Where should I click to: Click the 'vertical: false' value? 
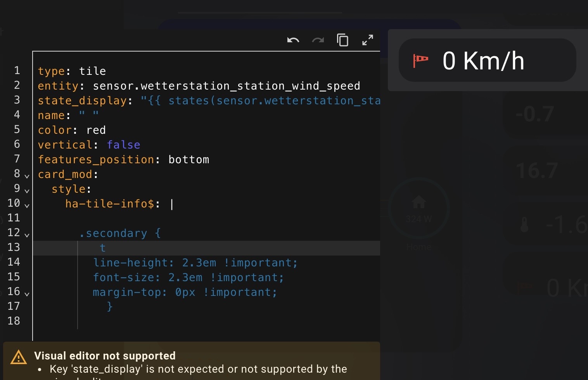click(x=123, y=145)
